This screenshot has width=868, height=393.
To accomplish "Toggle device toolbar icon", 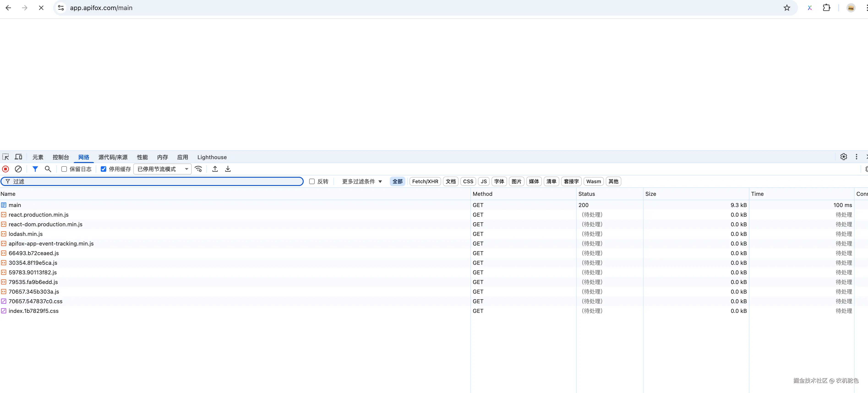I will pyautogui.click(x=19, y=157).
